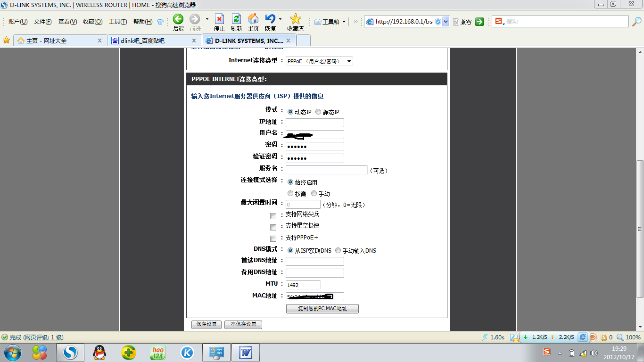The image size is (644, 362).
Task: Click the volume speaker tray icon
Action: point(594,353)
